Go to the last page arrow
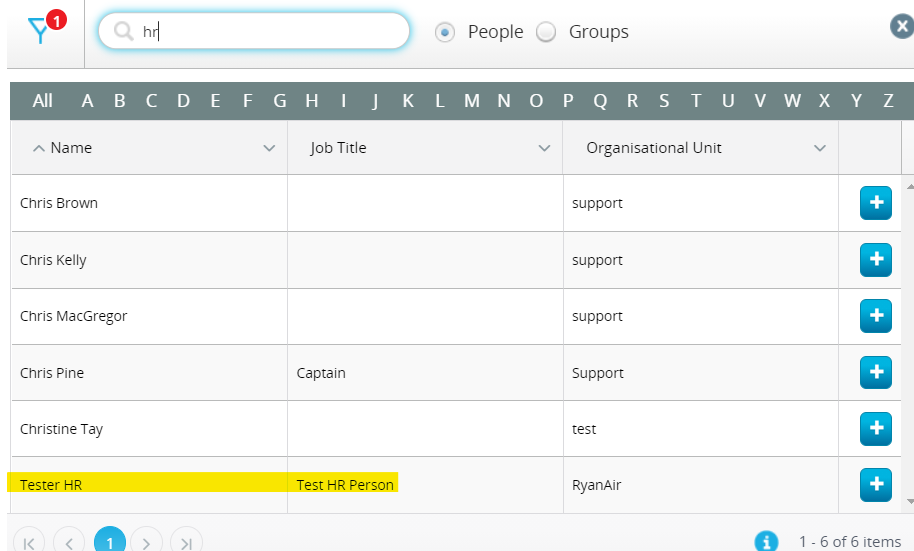This screenshot has height=551, width=914. [186, 542]
